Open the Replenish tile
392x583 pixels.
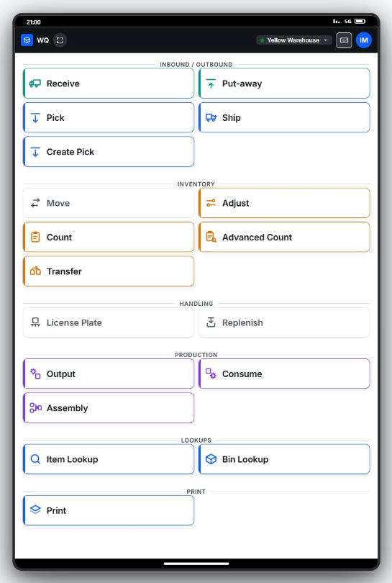[284, 322]
